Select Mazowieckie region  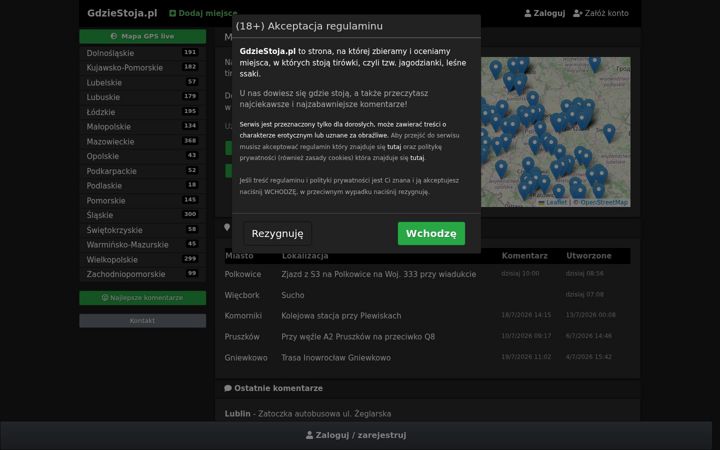pyautogui.click(x=143, y=141)
